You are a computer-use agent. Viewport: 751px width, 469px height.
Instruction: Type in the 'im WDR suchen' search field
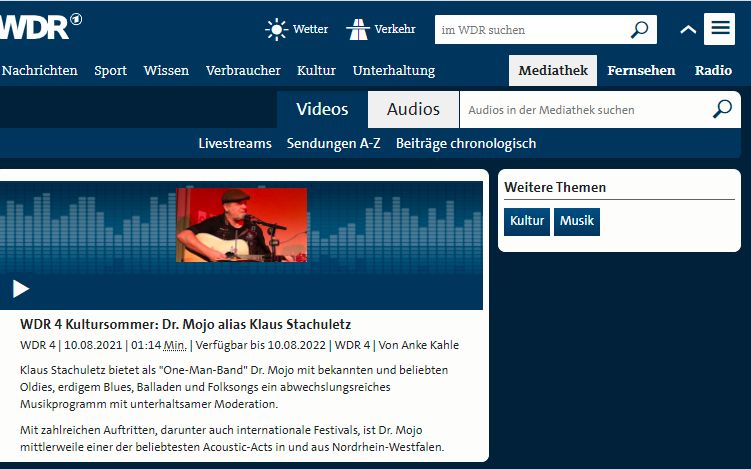pos(530,30)
